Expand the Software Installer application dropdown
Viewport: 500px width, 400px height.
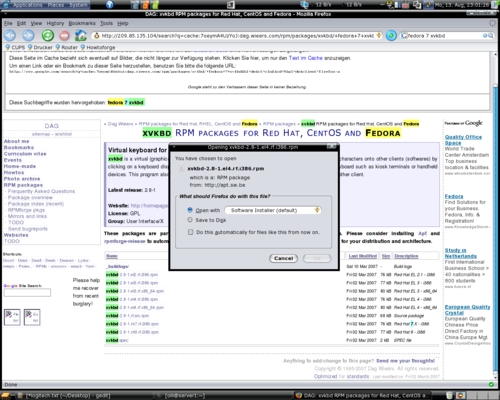[273, 210]
